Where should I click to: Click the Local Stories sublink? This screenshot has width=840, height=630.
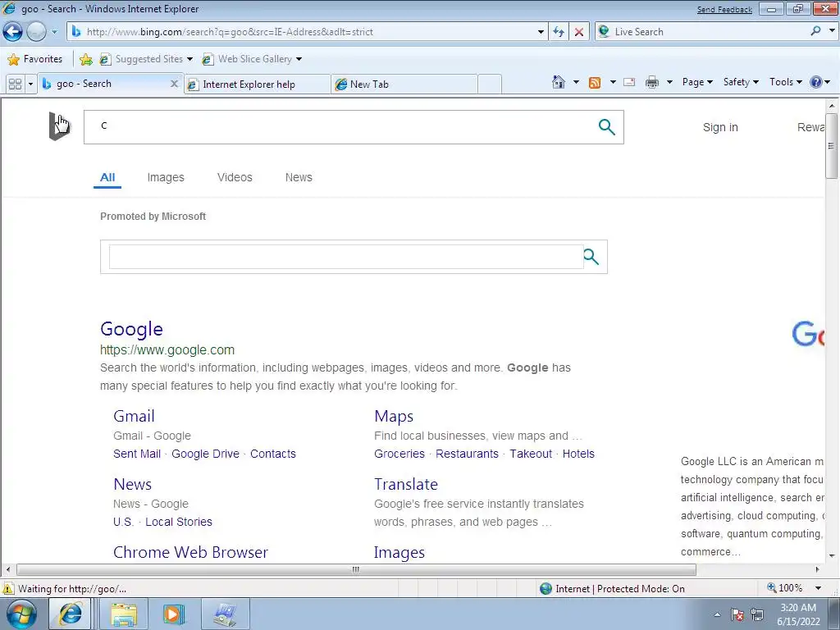[178, 522]
